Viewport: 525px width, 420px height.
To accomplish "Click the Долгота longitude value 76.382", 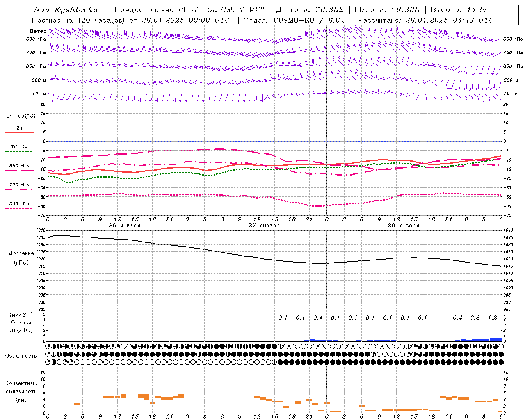I will click(x=330, y=10).
